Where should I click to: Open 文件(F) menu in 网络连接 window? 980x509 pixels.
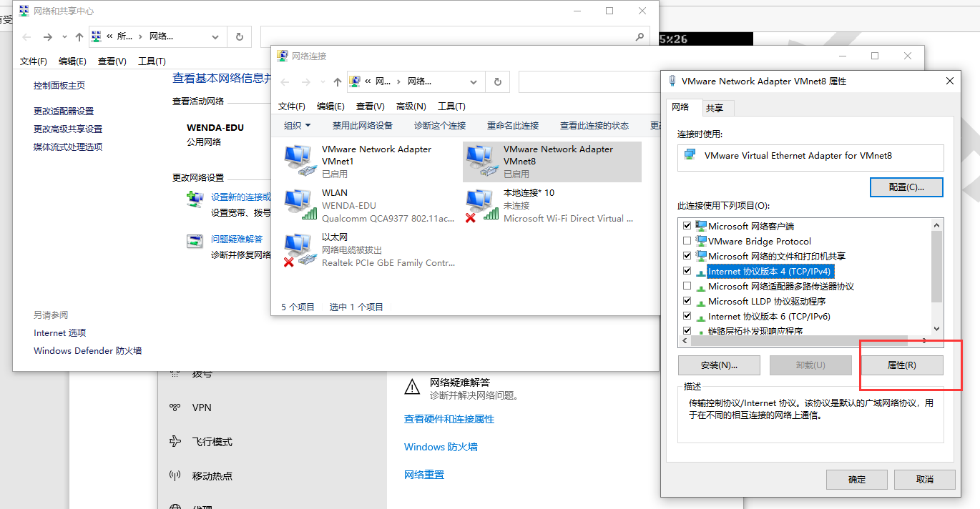(292, 107)
